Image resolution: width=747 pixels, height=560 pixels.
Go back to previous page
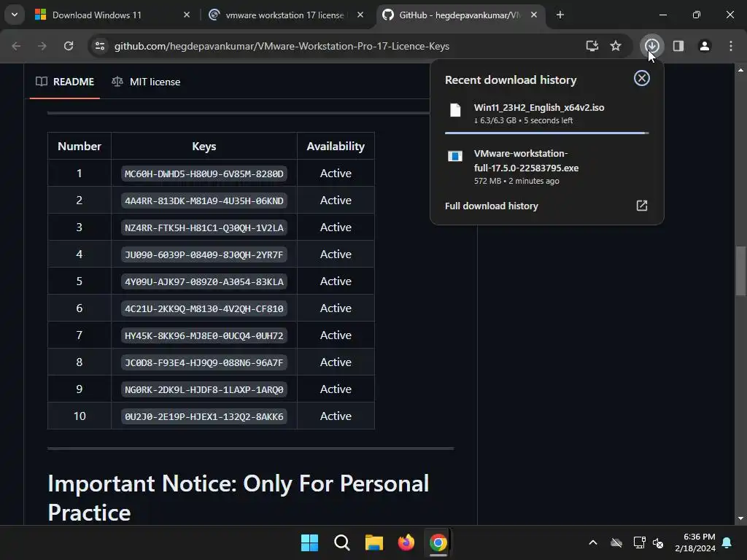pos(16,46)
